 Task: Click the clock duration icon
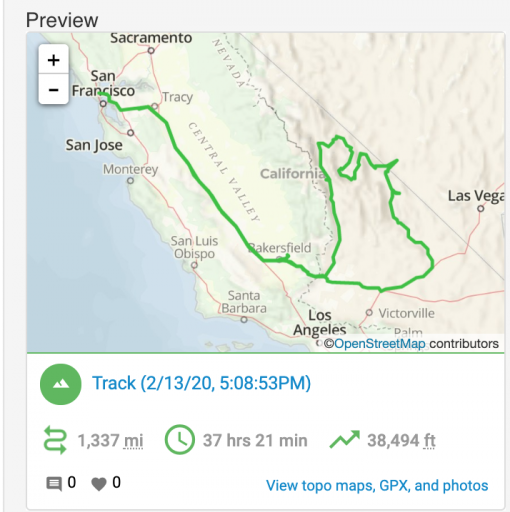(180, 440)
